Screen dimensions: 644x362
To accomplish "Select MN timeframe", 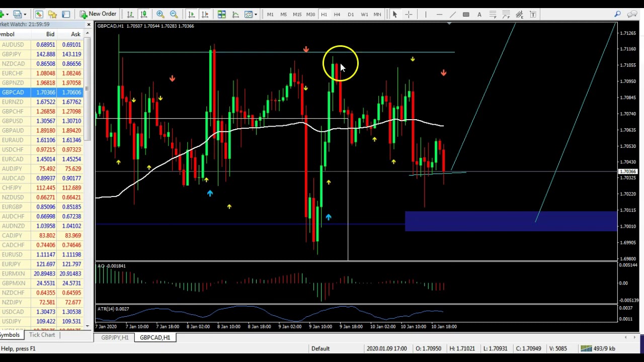I will (377, 14).
